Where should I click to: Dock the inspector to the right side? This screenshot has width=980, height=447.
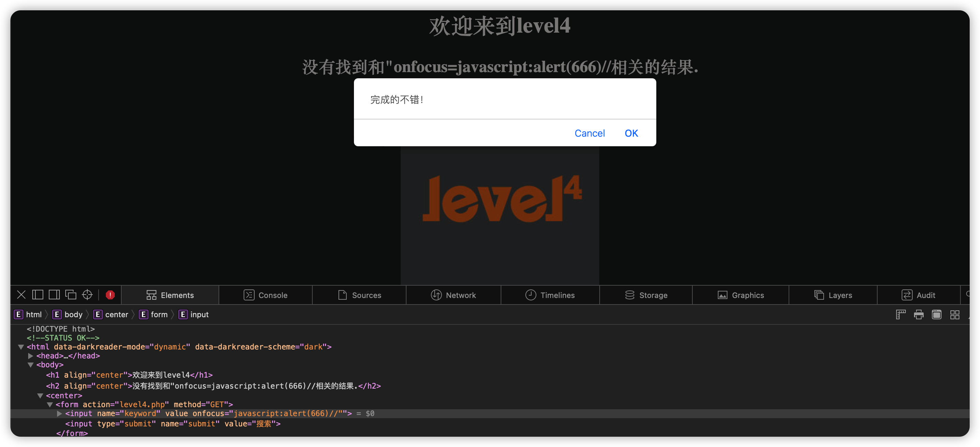(x=54, y=295)
